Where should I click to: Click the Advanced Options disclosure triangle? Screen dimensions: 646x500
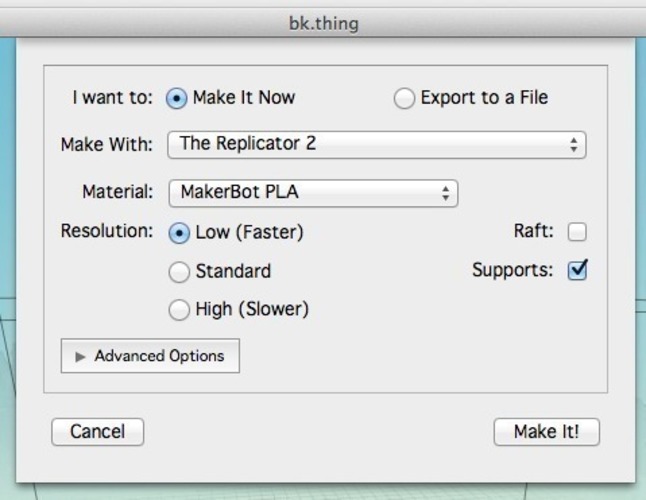[x=80, y=357]
